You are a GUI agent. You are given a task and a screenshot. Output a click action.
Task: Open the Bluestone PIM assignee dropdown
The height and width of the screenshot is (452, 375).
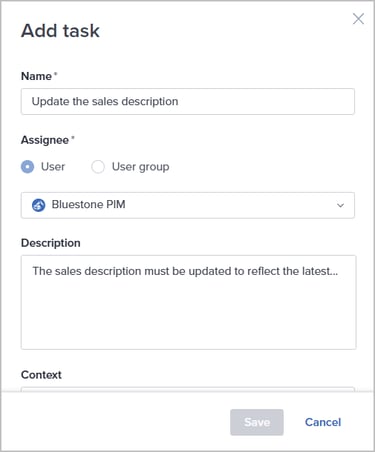click(x=188, y=205)
